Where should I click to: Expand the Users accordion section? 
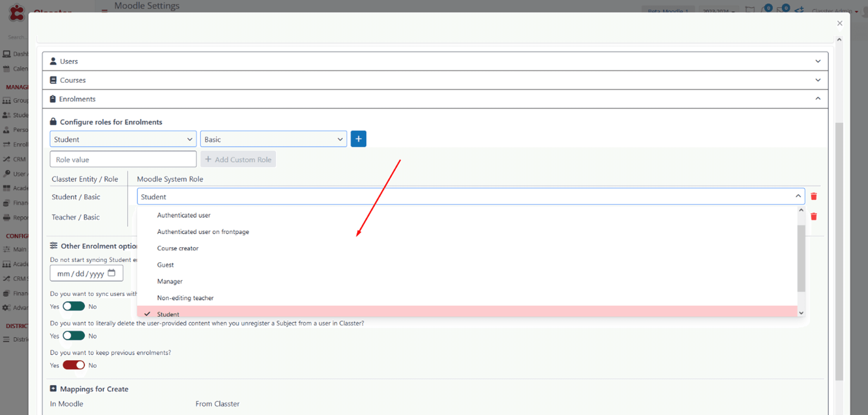(x=435, y=61)
